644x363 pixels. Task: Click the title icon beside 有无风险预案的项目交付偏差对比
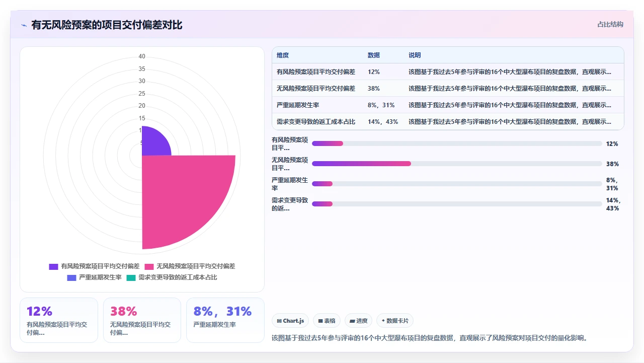pos(24,25)
